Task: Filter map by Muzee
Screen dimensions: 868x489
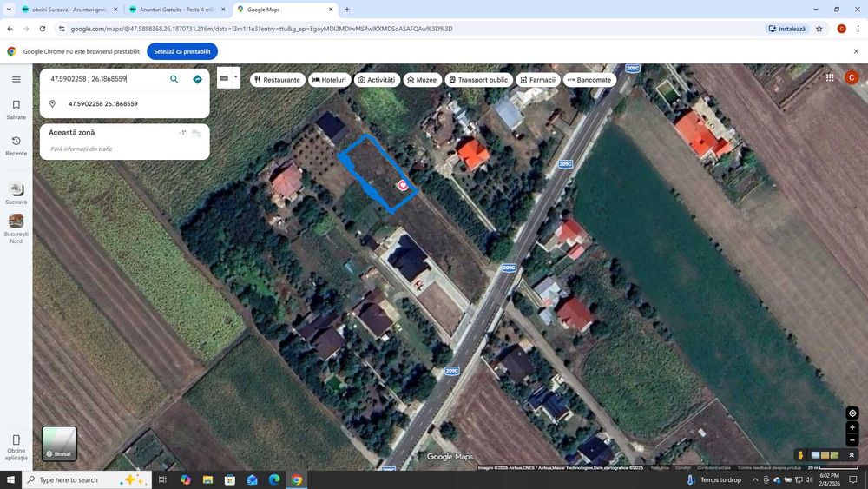Action: [423, 80]
